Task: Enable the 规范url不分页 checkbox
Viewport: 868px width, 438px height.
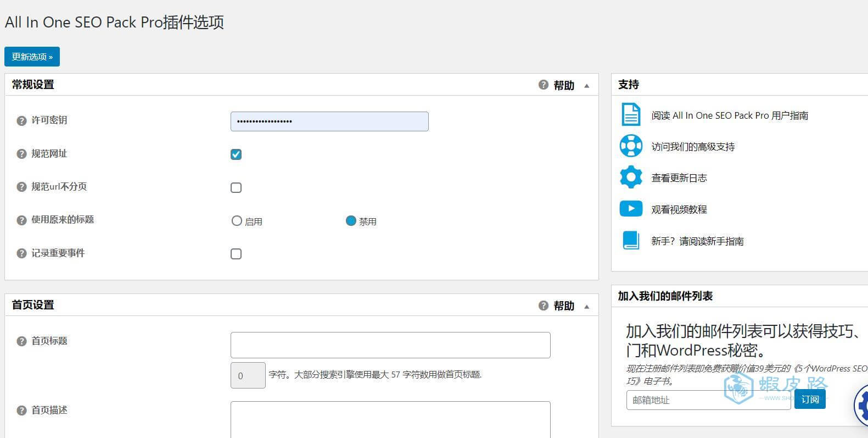Action: pyautogui.click(x=236, y=187)
